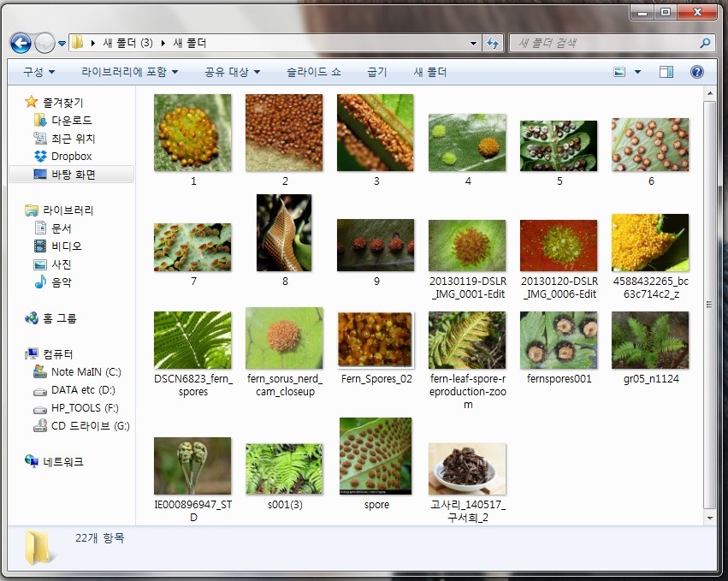
Task: Change the view with the view icon
Action: [619, 72]
